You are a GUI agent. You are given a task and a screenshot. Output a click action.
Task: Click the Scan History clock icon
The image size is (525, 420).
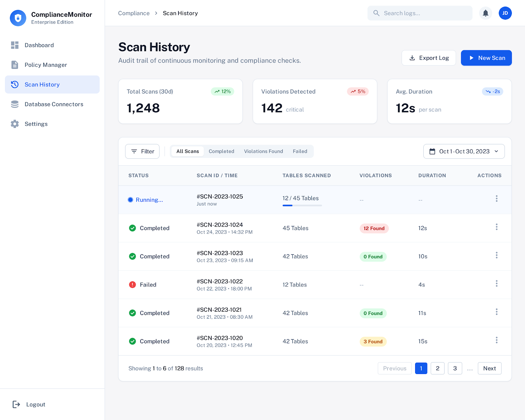[14, 84]
